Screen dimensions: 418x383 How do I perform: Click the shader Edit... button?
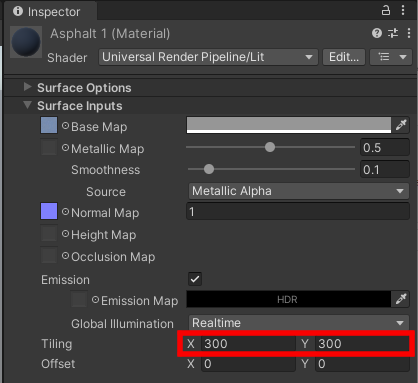(344, 57)
